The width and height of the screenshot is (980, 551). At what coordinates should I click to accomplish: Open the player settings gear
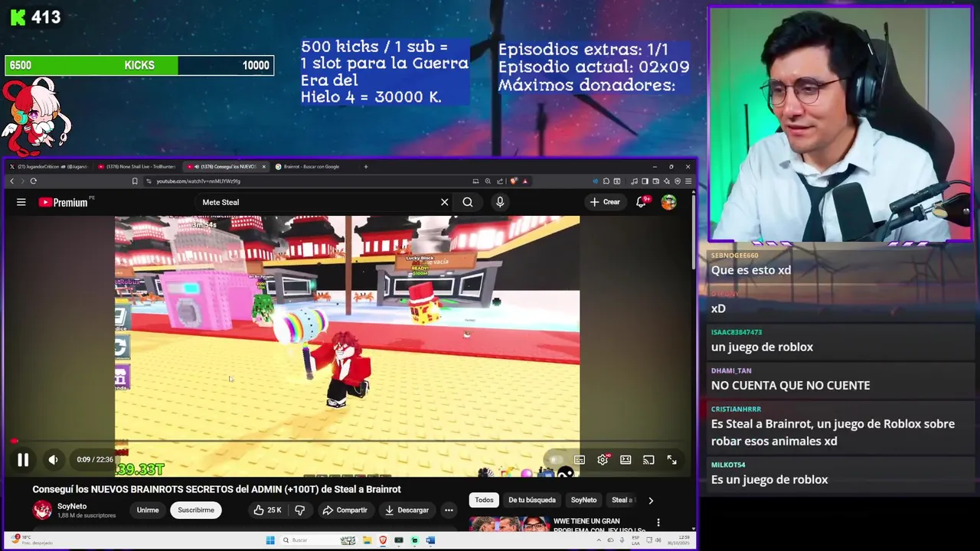[x=603, y=460]
